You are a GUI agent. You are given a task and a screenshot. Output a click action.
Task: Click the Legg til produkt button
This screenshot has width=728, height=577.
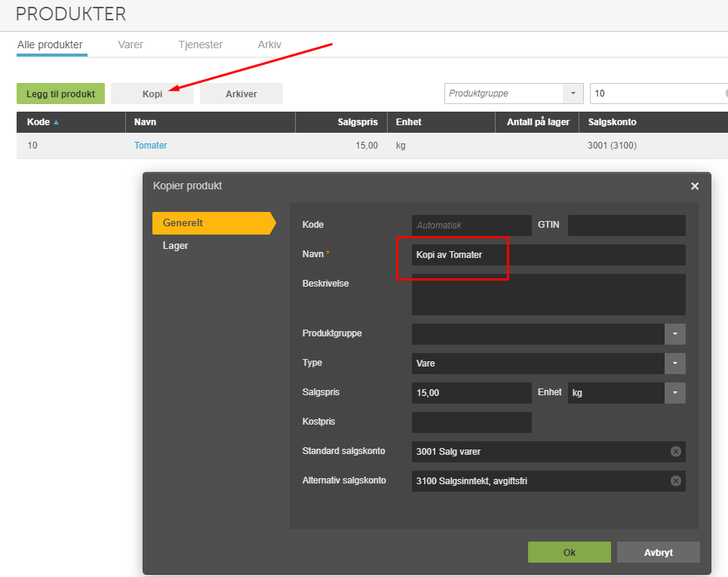[x=61, y=94]
